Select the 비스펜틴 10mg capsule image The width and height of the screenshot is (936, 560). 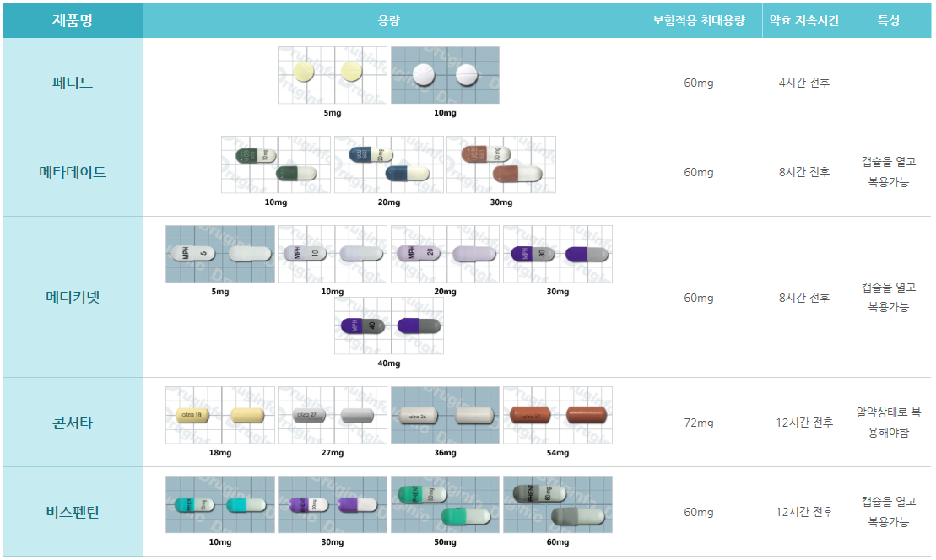click(x=220, y=504)
